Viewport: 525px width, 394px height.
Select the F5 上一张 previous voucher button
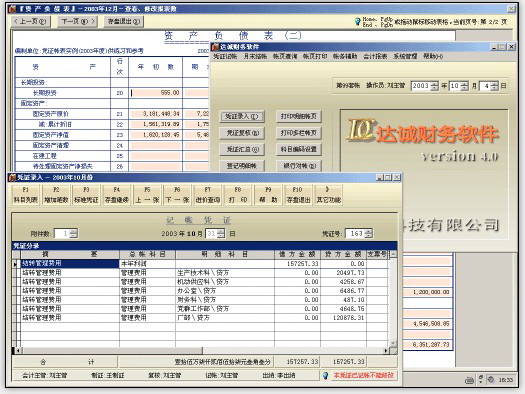pyautogui.click(x=147, y=194)
